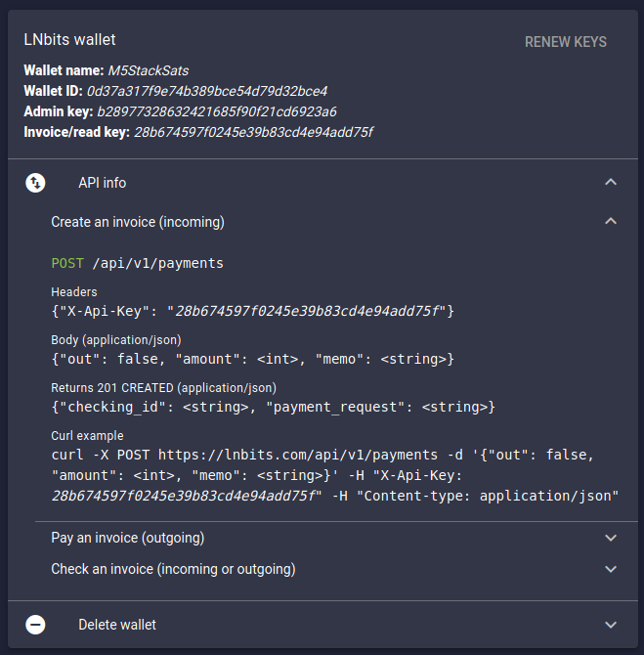Click the API info label
The width and height of the screenshot is (644, 655).
103,183
